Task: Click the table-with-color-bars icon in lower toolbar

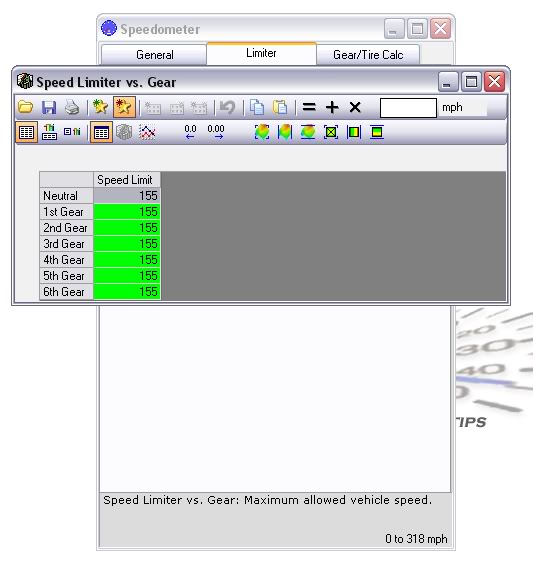Action: (x=49, y=132)
